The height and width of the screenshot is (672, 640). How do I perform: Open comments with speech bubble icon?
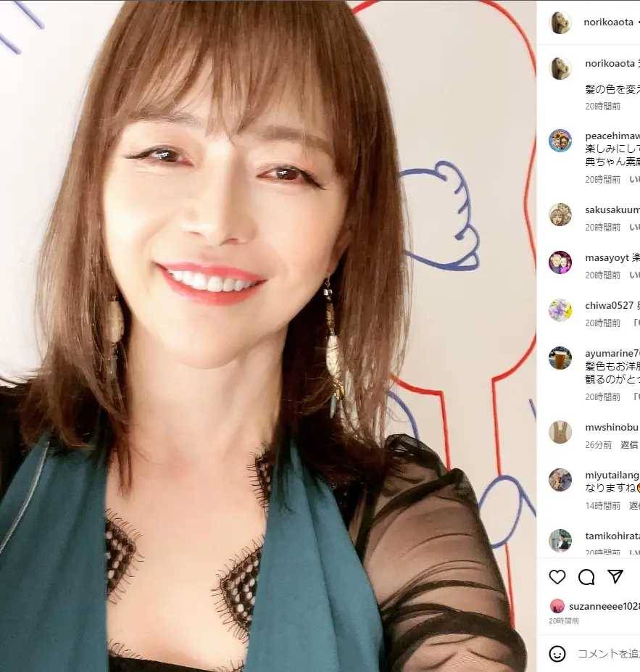click(586, 577)
